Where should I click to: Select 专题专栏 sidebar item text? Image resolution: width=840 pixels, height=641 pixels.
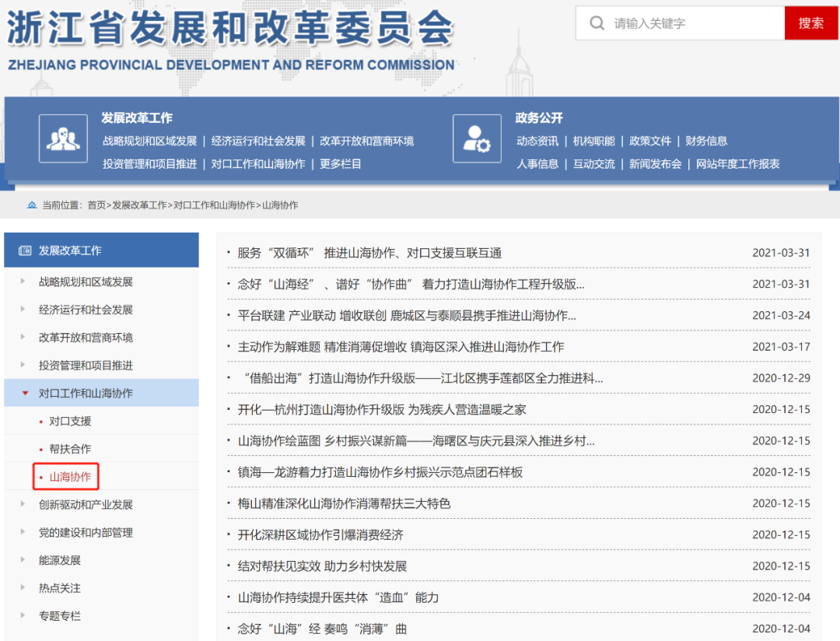tap(59, 616)
